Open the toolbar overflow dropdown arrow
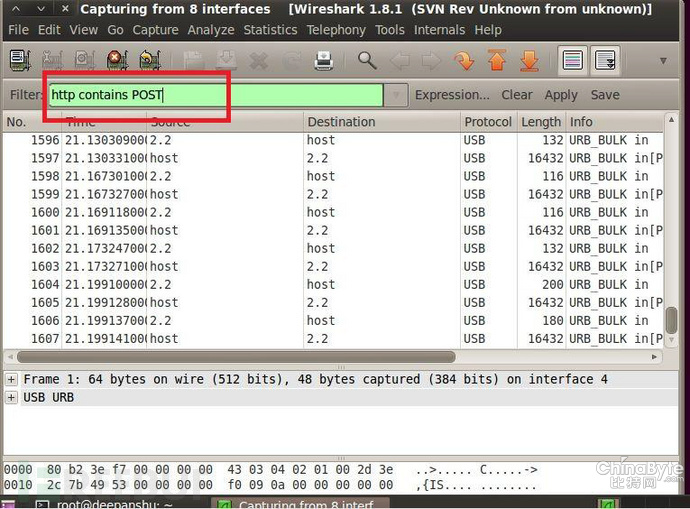Screen dimensions: 690x509 click(x=663, y=61)
